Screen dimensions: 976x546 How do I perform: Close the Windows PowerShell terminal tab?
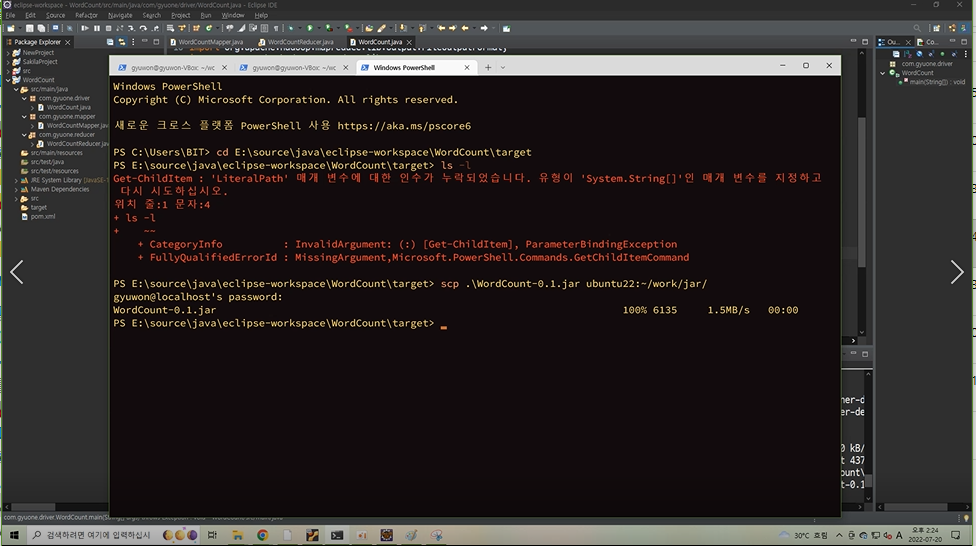click(x=467, y=67)
